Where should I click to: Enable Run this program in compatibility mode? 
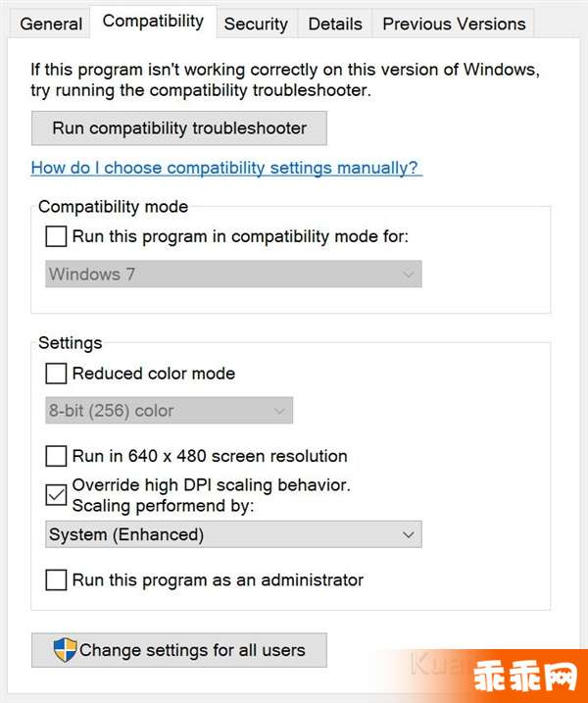coord(56,236)
